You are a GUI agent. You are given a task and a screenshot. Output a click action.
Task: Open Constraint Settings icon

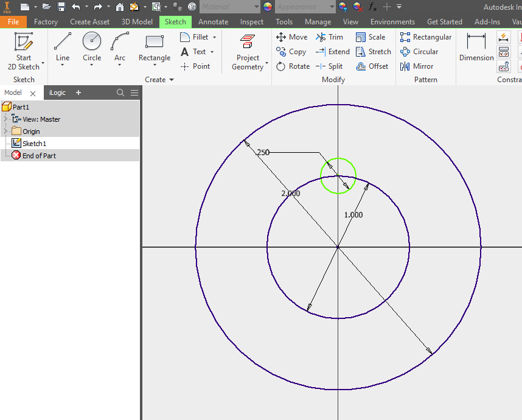coord(503,66)
